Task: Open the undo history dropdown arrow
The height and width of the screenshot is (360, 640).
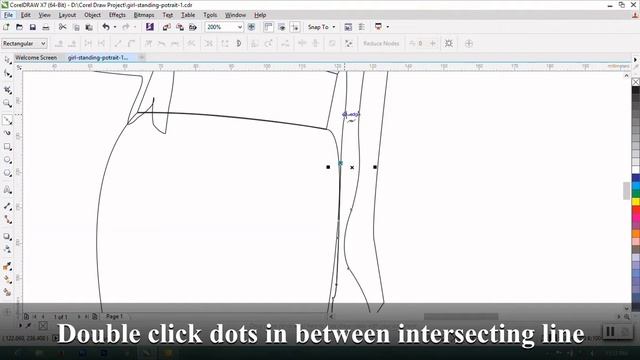Action: click(x=115, y=27)
